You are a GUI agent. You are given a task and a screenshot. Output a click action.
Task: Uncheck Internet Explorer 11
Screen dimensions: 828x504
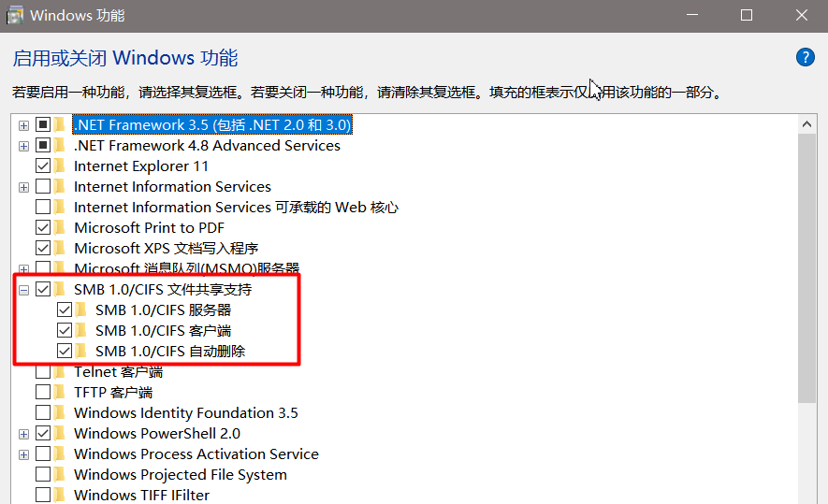[43, 166]
